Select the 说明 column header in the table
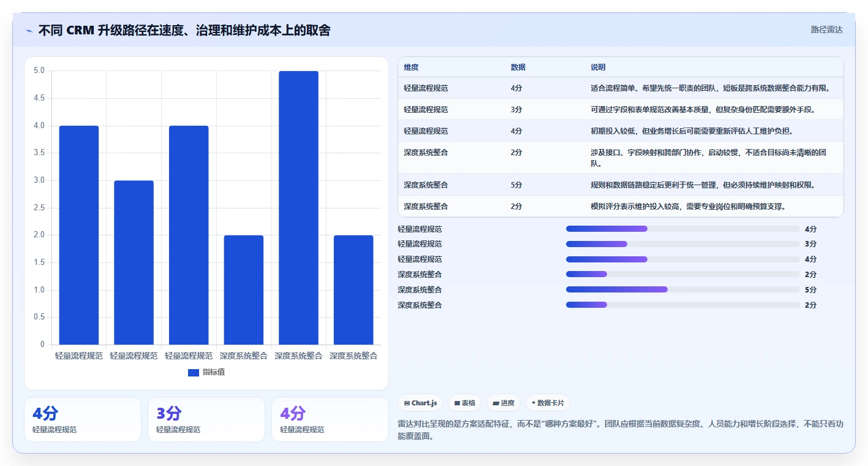 click(x=598, y=67)
